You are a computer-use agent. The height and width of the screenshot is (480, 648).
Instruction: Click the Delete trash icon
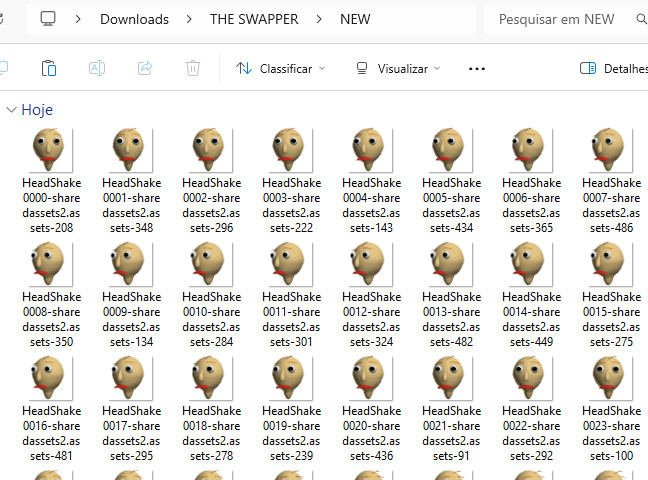coord(193,68)
